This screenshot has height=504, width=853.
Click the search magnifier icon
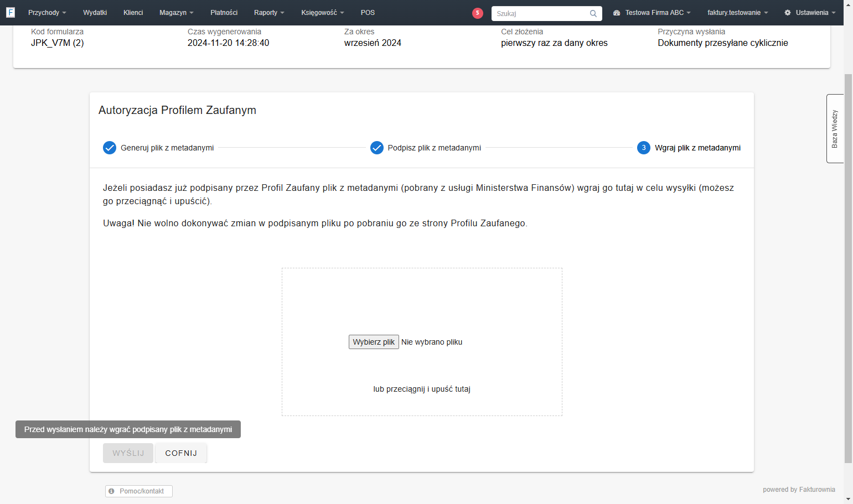[x=593, y=13]
